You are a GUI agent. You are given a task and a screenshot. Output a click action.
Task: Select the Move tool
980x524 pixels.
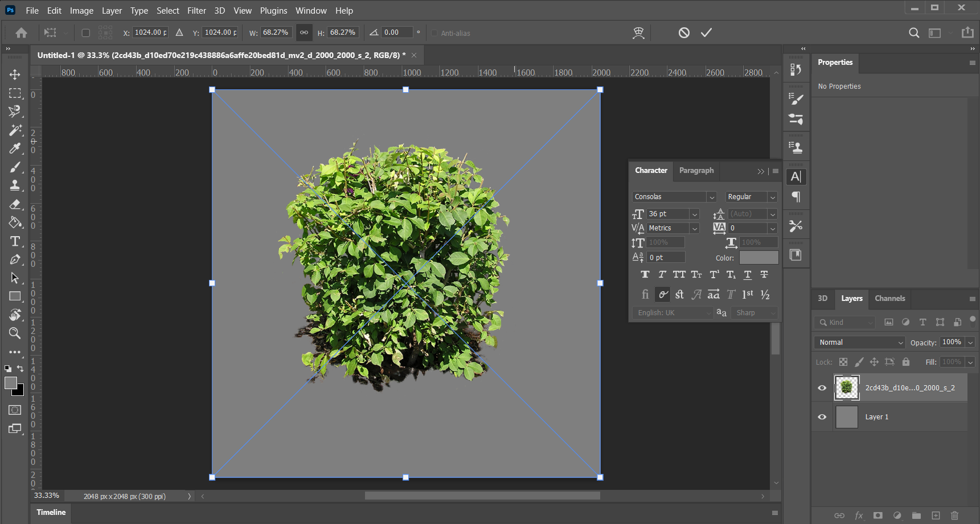15,75
